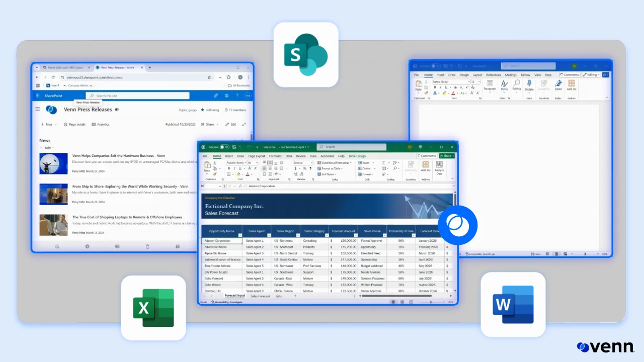Expand the Excel Name Box dropdown
The height and width of the screenshot is (362, 644).
point(220,186)
